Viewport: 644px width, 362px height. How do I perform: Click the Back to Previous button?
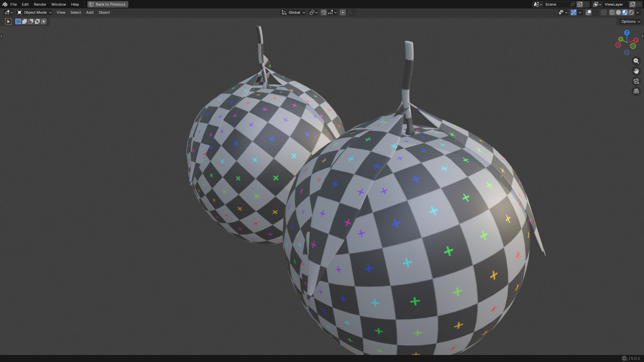(x=108, y=4)
